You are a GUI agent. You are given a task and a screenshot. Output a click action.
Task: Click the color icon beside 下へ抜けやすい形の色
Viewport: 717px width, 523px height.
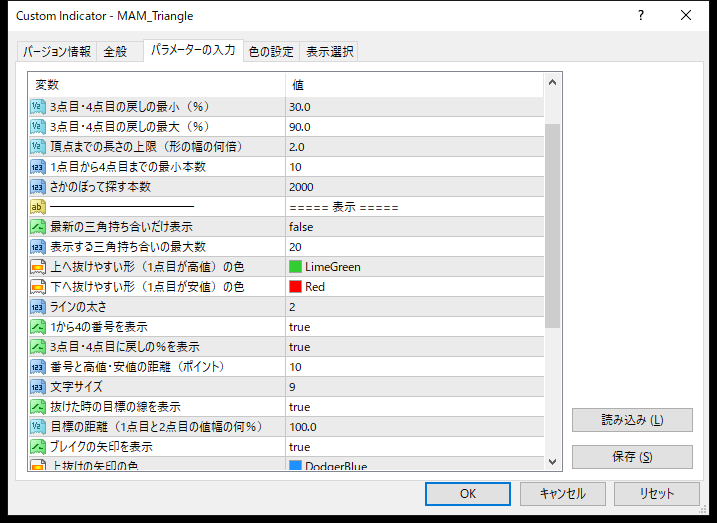(x=38, y=287)
